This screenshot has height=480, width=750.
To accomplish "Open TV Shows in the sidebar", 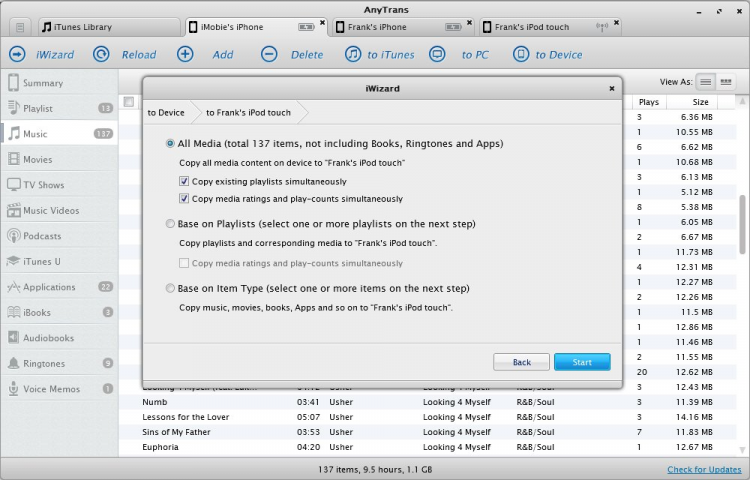I will click(59, 185).
